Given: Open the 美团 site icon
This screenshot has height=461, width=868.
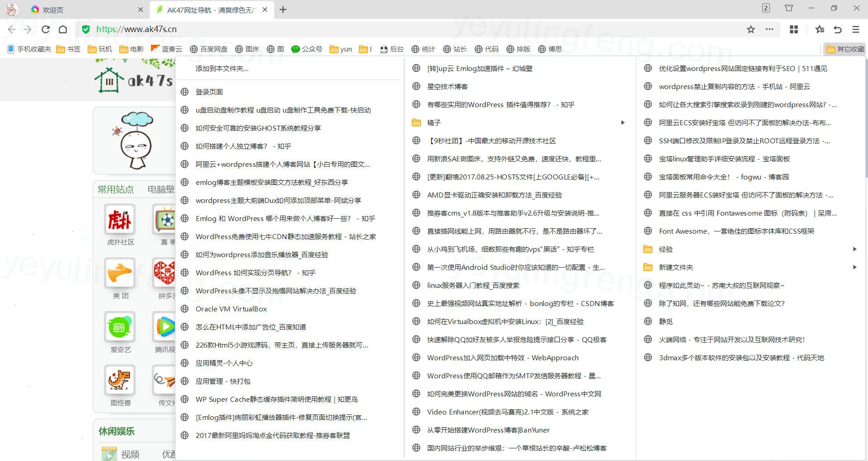Looking at the screenshot, I should 120,273.
